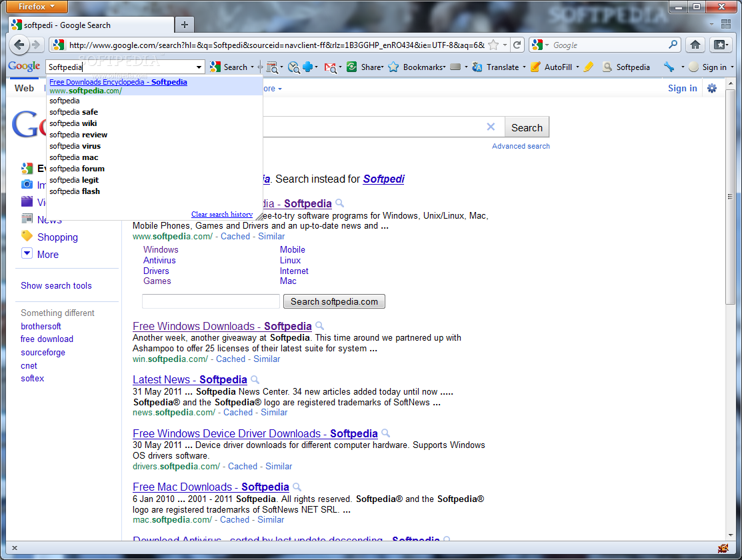Viewport: 742px width, 560px height.
Task: Open the Firefox application menu
Action: 37,7
